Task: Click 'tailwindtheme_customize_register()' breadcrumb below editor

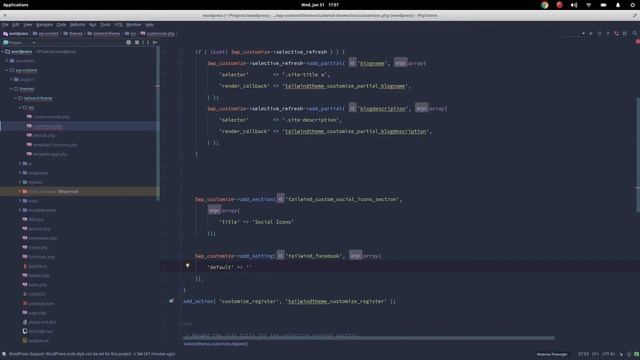Action: click(216, 344)
